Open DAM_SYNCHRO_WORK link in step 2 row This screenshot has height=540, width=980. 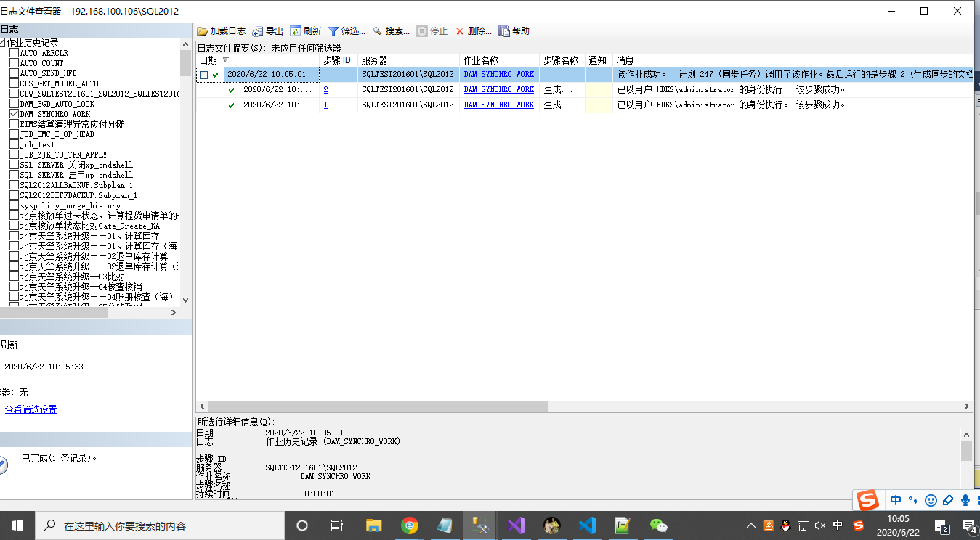coord(499,90)
